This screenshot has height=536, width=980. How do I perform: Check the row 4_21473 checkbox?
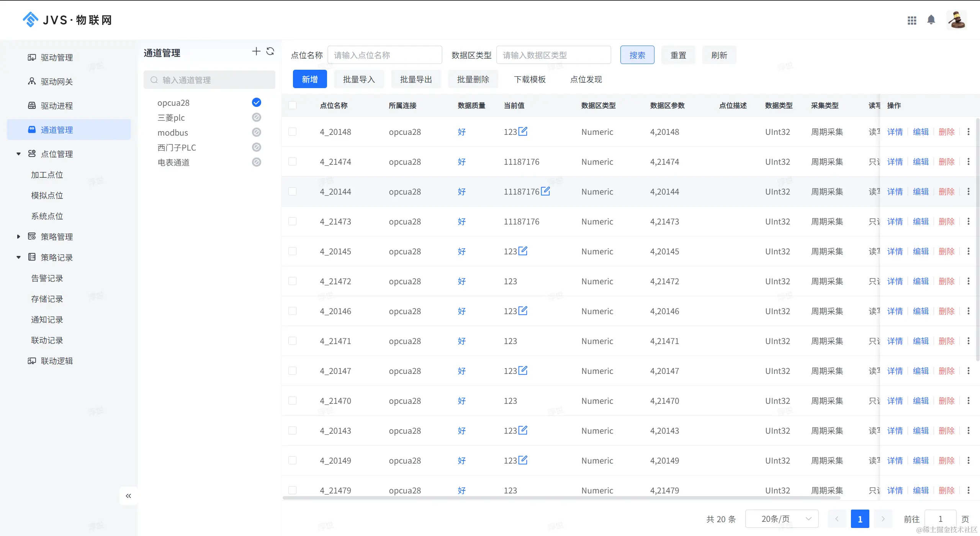tap(292, 221)
